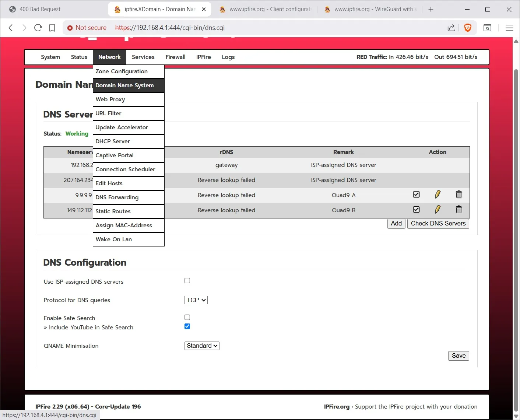Click trash icon for Quad9 B row
The height and width of the screenshot is (420, 520).
(458, 210)
